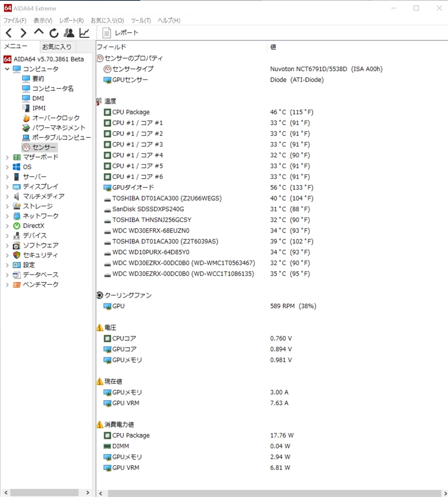Click the センサー gauge icon in tree
The image size is (448, 497).
coord(26,148)
